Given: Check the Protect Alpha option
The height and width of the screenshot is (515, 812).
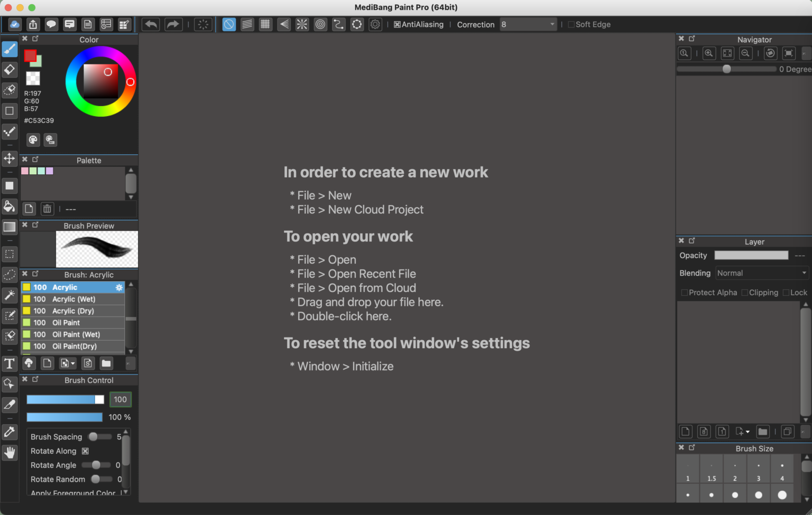Looking at the screenshot, I should click(684, 293).
